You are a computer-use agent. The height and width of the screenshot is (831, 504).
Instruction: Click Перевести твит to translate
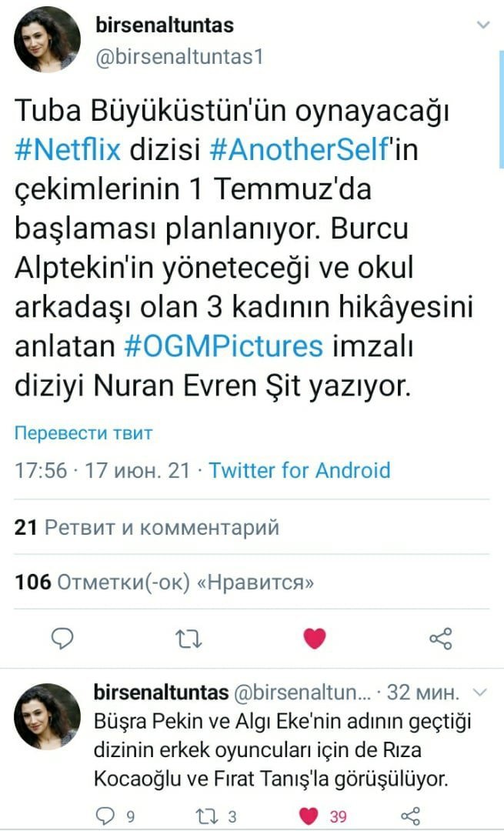[x=83, y=433]
